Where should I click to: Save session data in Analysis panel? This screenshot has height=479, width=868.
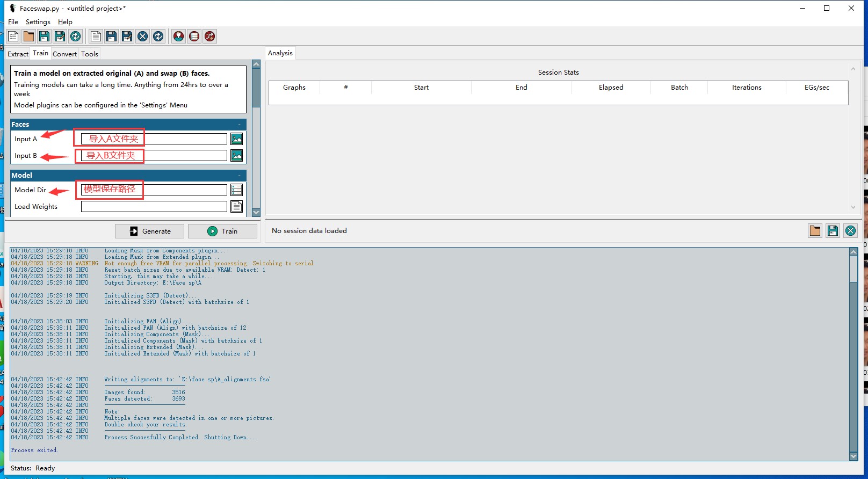833,231
